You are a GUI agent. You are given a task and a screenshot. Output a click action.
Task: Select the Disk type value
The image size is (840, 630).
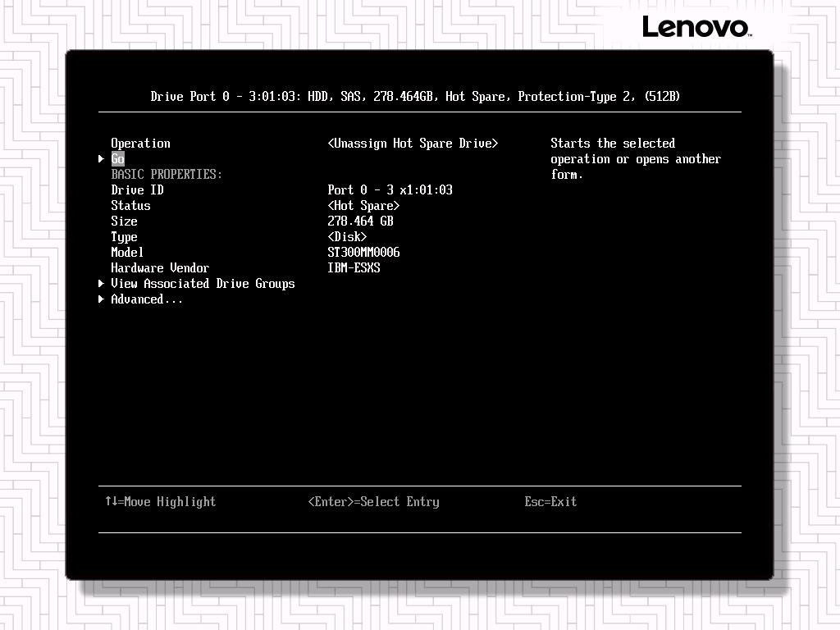click(347, 237)
